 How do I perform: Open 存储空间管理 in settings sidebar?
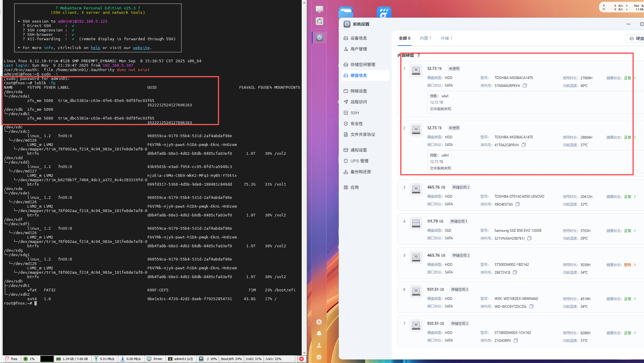363,65
